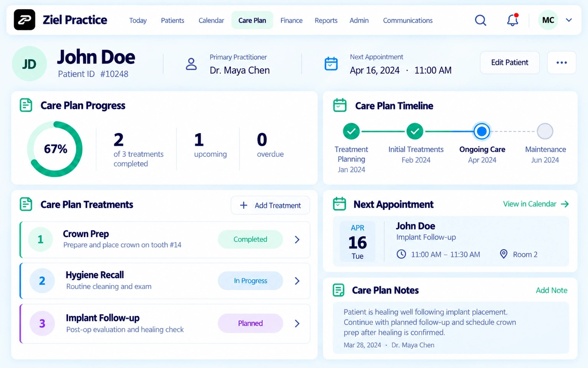Expand the Implant Follow-up treatment chevron
The width and height of the screenshot is (588, 368).
click(x=297, y=323)
